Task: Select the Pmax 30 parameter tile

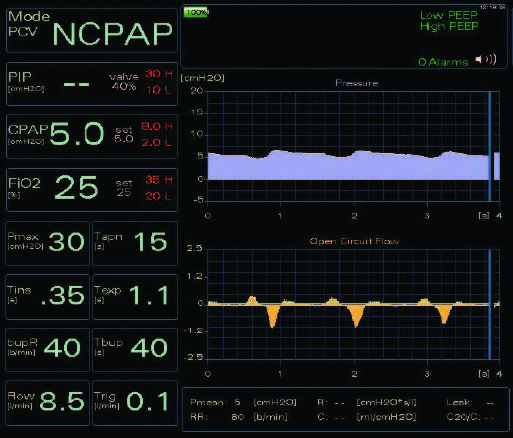Action: pos(47,243)
